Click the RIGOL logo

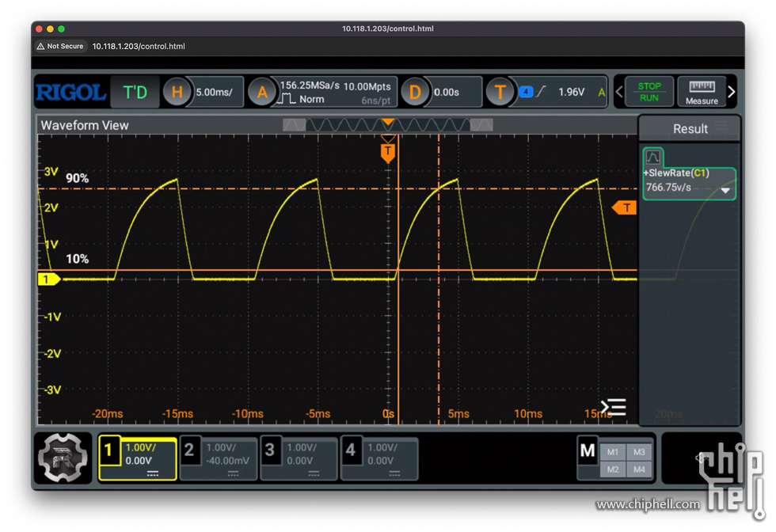click(x=70, y=92)
